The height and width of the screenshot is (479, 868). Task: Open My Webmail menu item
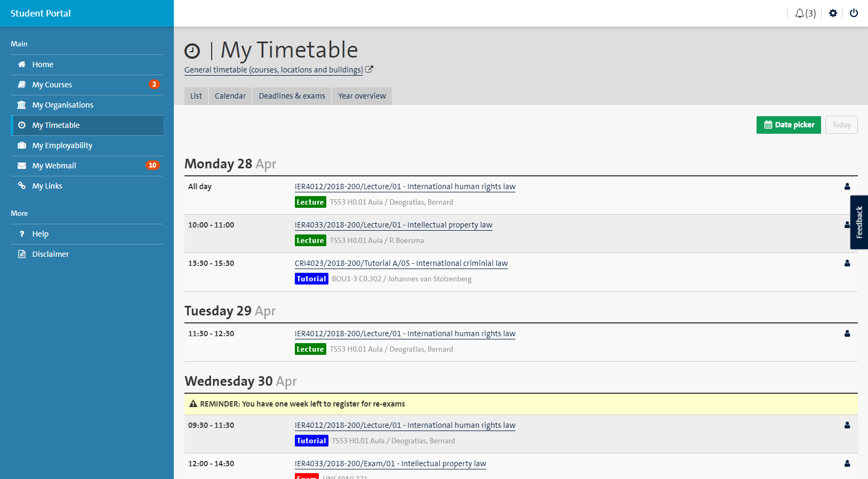87,166
